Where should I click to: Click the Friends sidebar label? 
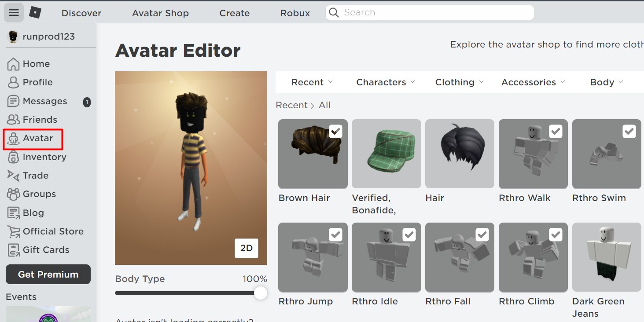[x=40, y=120]
